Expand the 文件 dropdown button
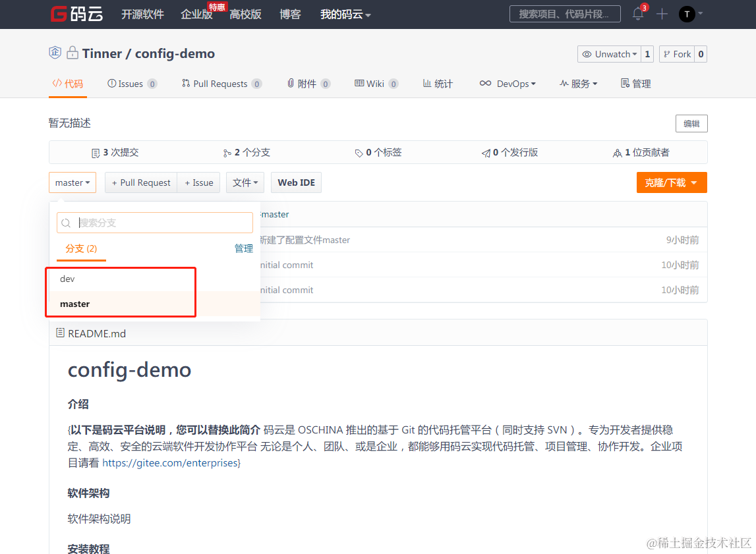 pos(245,182)
